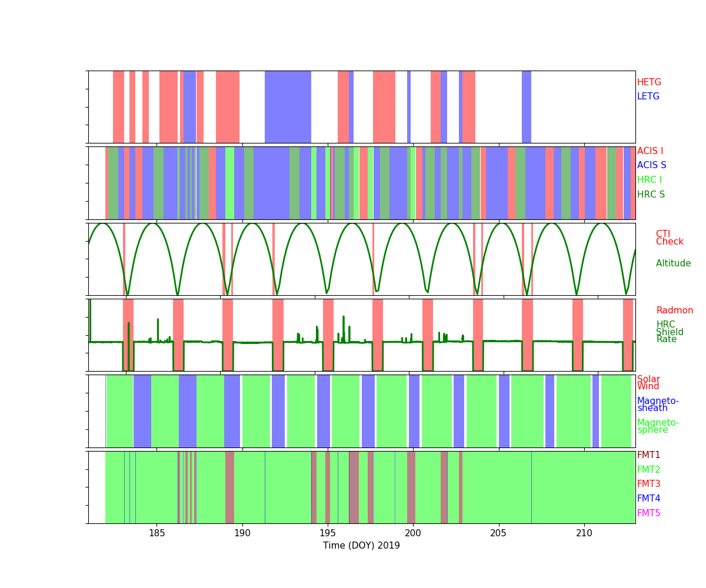Click the Magnetosphere legend label

[x=658, y=426]
